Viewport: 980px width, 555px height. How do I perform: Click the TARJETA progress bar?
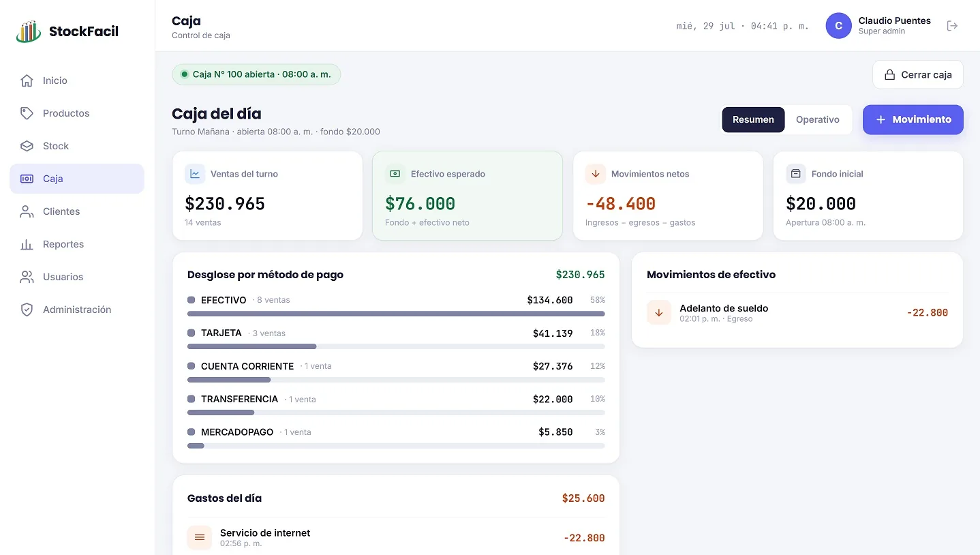(x=396, y=346)
